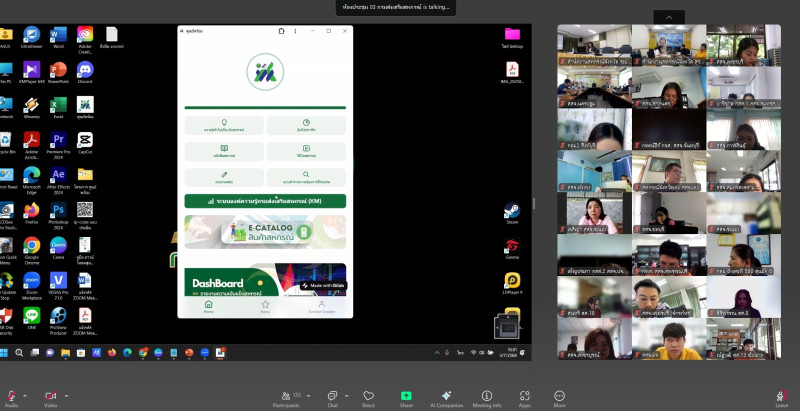The image size is (800, 411).
Task: Open the qr-code image file on desktop
Action: pyautogui.click(x=85, y=215)
